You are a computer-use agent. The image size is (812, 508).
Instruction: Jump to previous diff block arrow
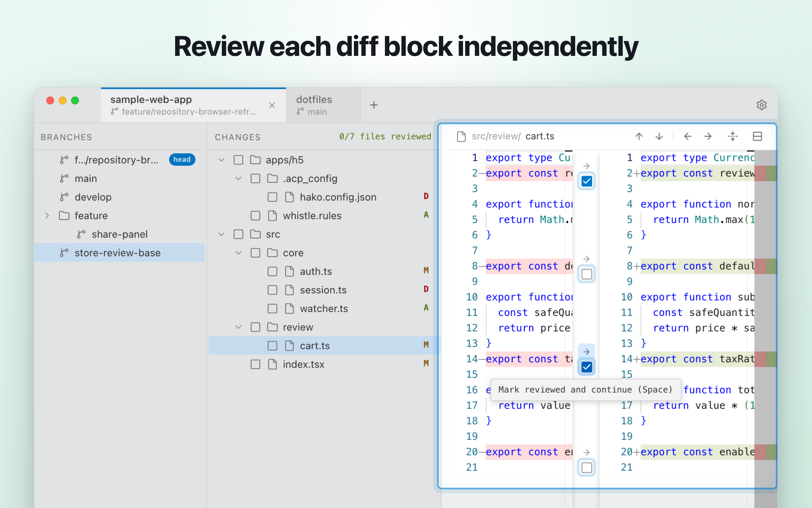pos(639,136)
